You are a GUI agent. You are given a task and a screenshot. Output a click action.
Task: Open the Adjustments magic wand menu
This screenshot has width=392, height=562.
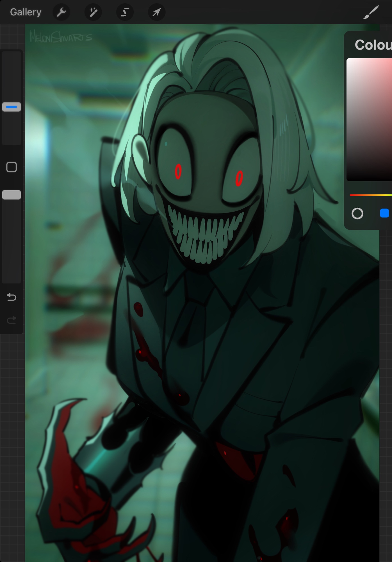pos(93,12)
